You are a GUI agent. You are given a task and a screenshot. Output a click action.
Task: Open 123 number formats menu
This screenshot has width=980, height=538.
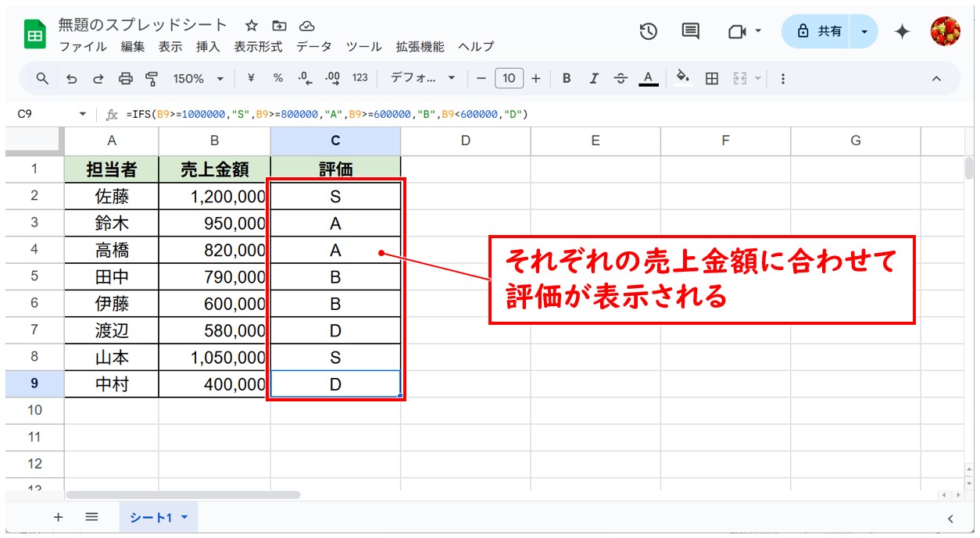(x=360, y=78)
